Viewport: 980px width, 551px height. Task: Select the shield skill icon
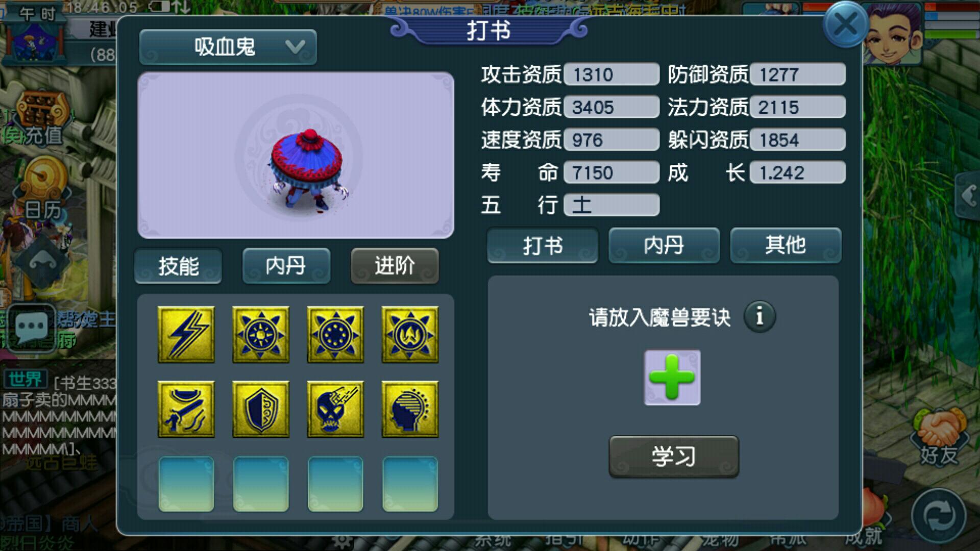click(x=261, y=409)
